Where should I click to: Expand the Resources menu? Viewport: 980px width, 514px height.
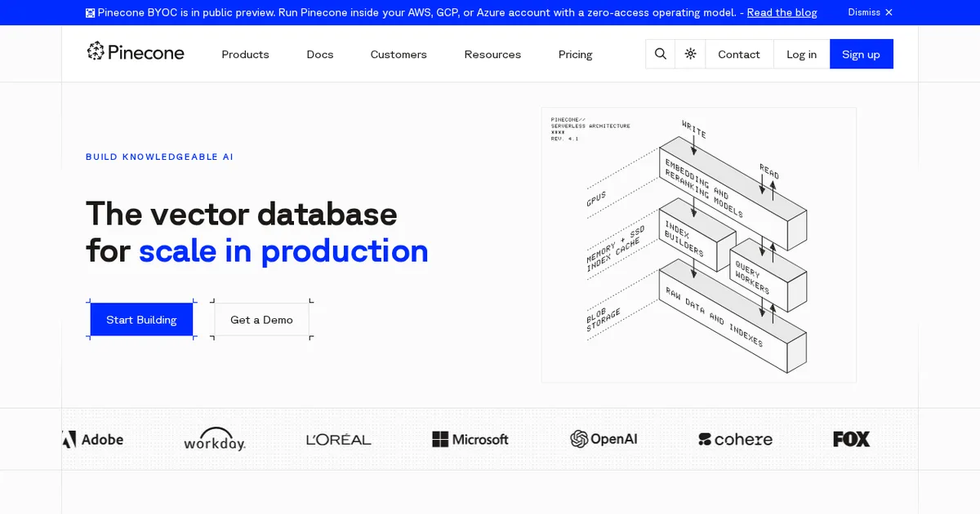pyautogui.click(x=492, y=55)
